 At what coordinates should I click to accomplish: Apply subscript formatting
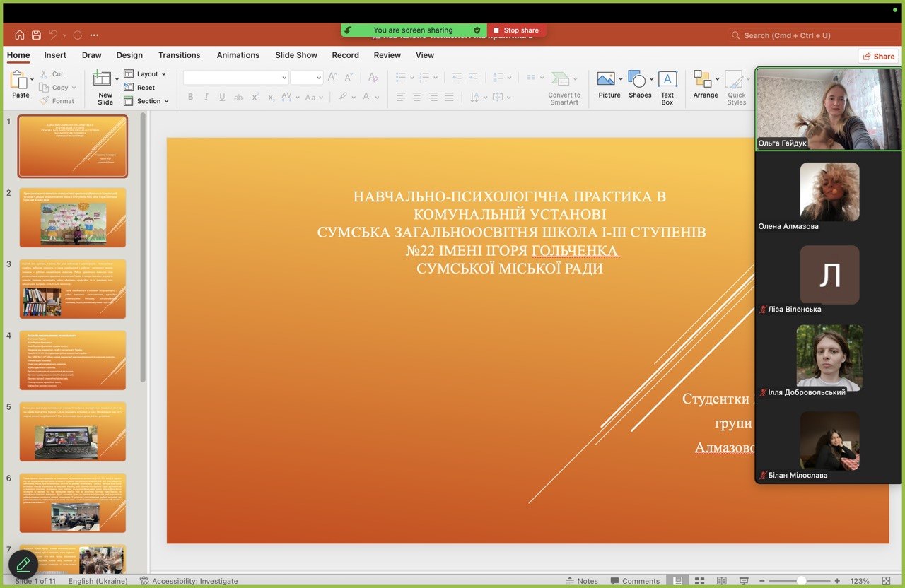271,98
